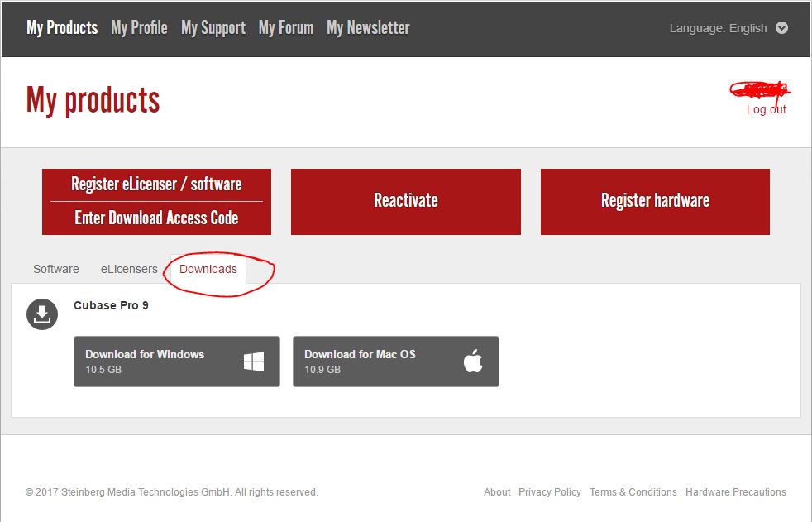Image resolution: width=812 pixels, height=522 pixels.
Task: Log out of the account
Action: click(x=767, y=109)
